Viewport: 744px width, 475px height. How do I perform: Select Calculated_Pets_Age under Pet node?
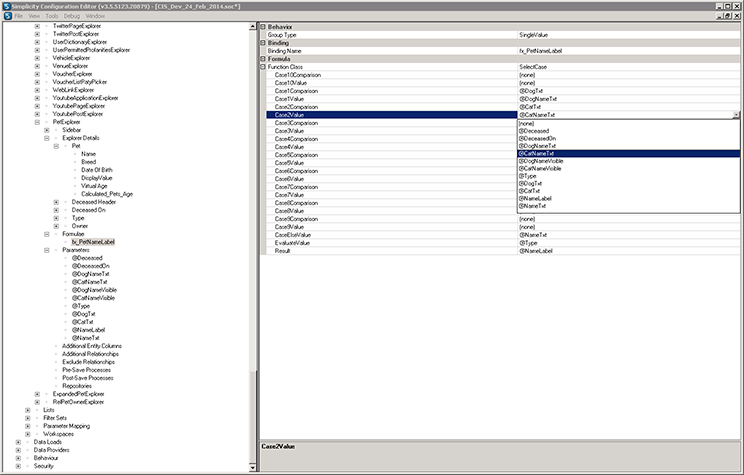pos(107,193)
